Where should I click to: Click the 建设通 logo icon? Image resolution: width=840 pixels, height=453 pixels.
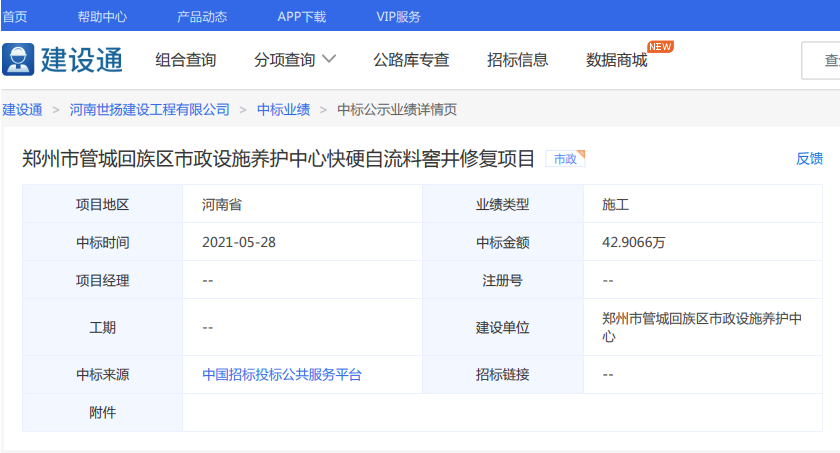18,60
